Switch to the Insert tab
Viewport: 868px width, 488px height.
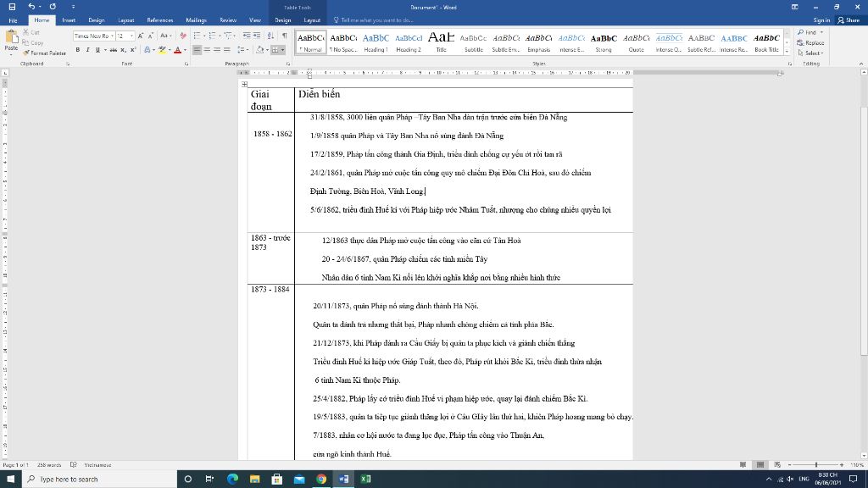pyautogui.click(x=69, y=19)
